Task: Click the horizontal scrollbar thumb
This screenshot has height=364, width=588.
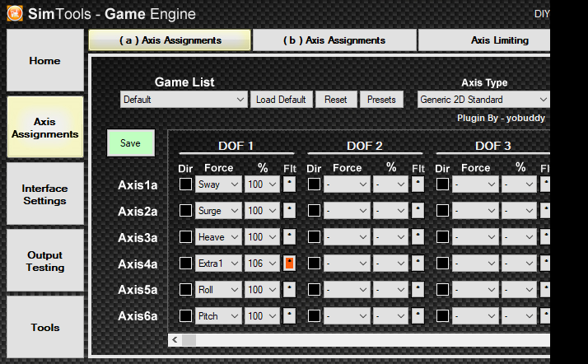Action: (x=189, y=340)
